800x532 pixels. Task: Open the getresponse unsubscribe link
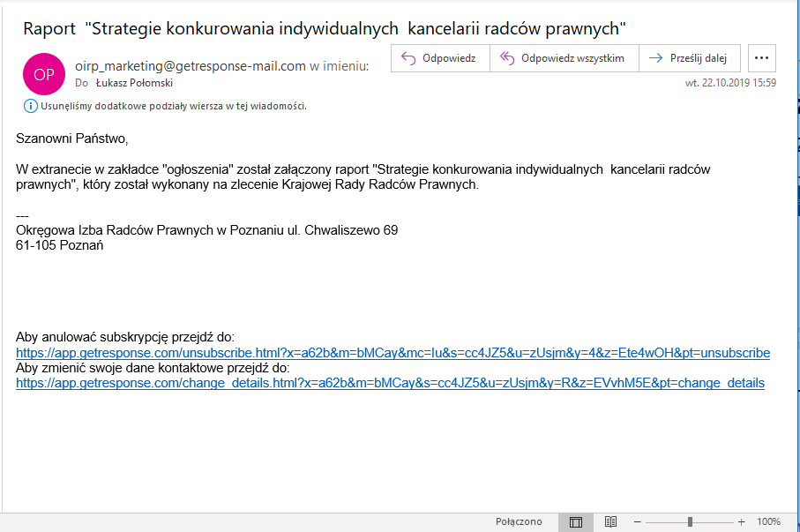coord(393,353)
